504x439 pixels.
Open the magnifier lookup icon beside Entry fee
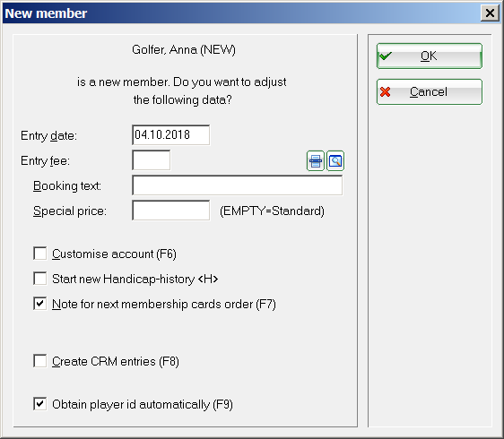click(x=335, y=160)
